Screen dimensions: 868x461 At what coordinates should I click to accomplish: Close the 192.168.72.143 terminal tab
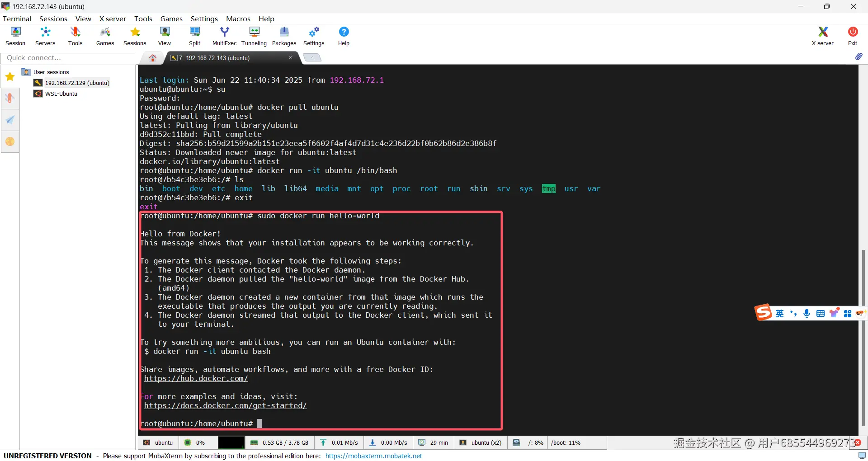click(291, 57)
